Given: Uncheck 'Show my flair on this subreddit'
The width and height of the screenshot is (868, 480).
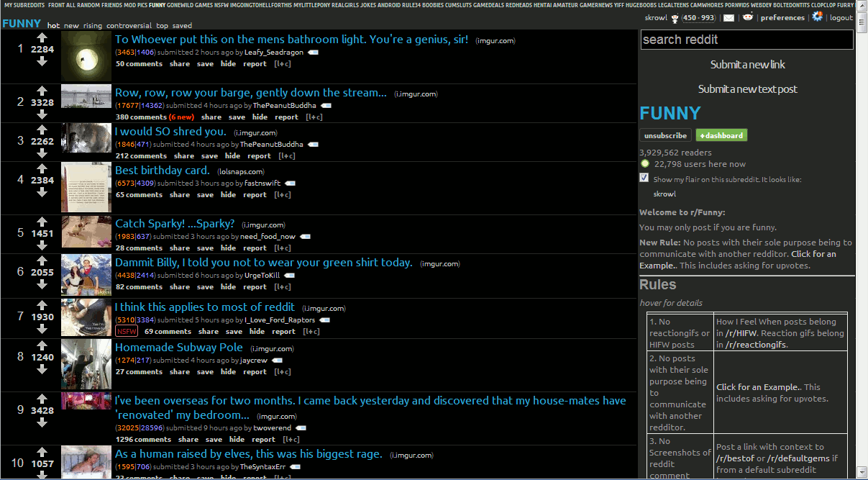Looking at the screenshot, I should click(x=644, y=177).
